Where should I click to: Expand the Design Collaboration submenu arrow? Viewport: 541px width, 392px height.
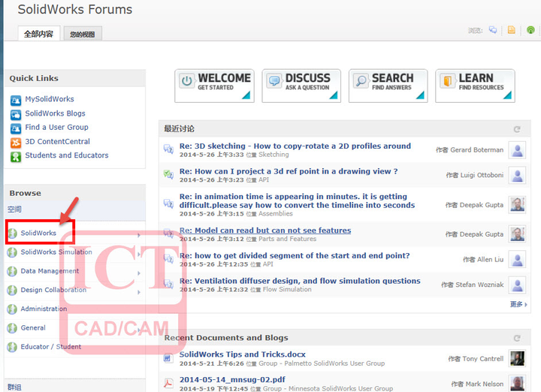(139, 292)
